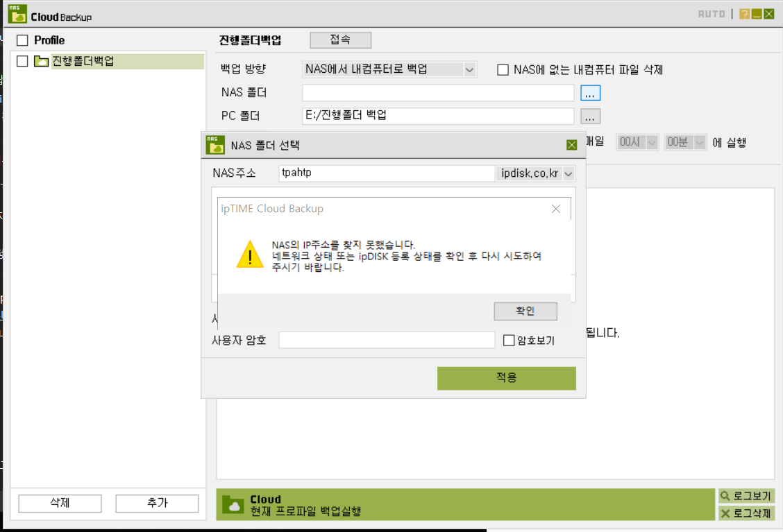This screenshot has height=532, width=783.
Task: Click the Cloud folder icon in bottom bar
Action: coord(233,504)
